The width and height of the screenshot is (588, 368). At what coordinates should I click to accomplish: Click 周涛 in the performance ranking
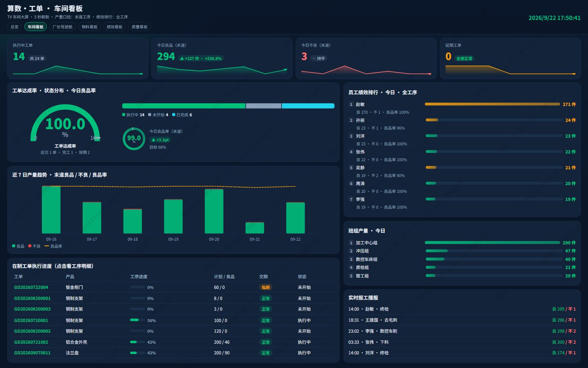(462, 187)
